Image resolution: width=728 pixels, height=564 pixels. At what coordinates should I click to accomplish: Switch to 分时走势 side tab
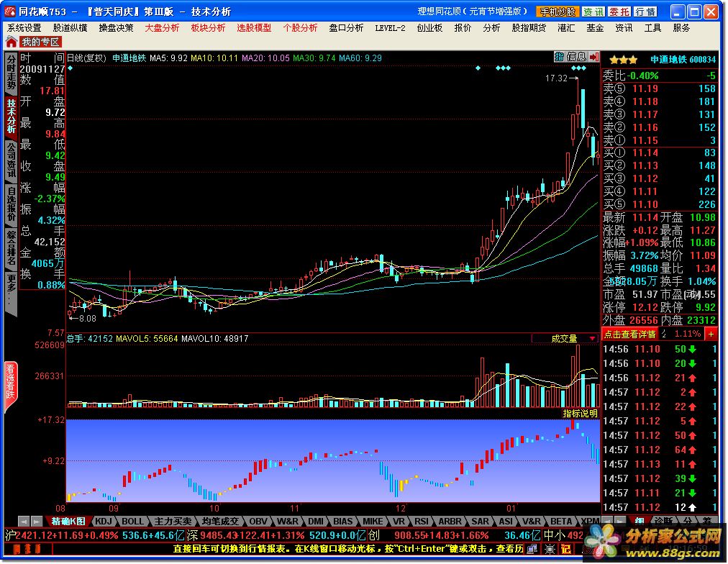pos(11,73)
